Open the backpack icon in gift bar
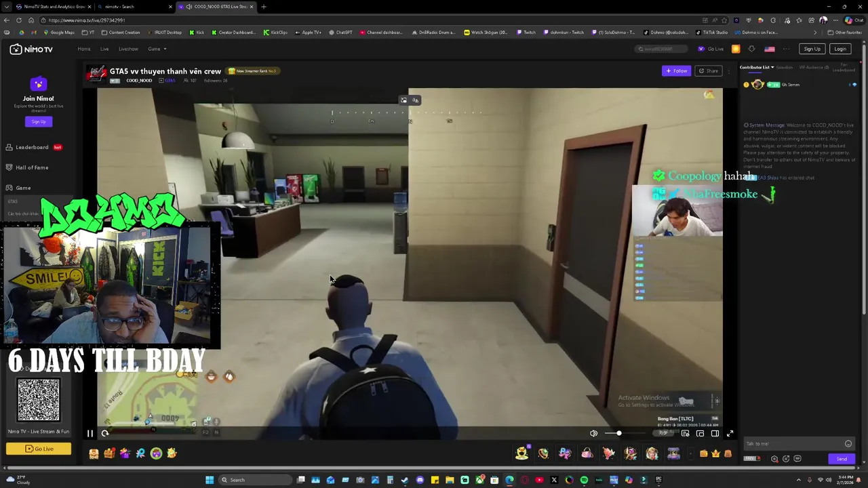Image resolution: width=868 pixels, height=488 pixels. tap(728, 453)
